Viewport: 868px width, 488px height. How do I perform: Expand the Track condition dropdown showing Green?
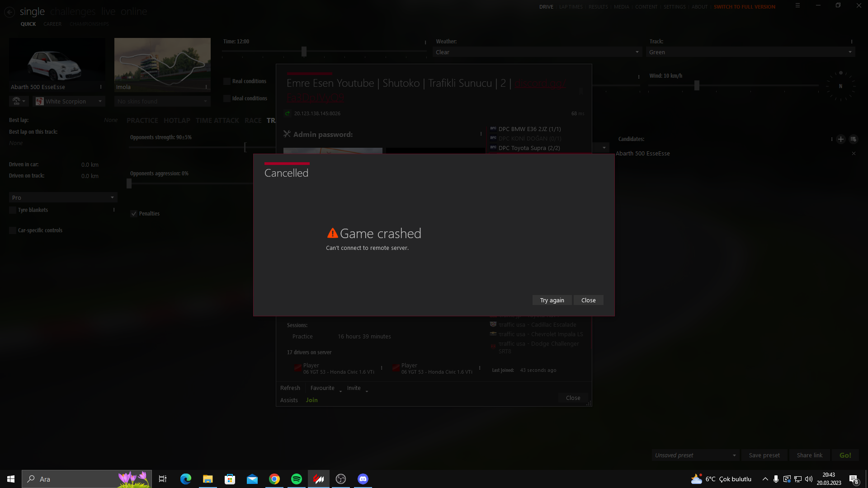click(750, 52)
